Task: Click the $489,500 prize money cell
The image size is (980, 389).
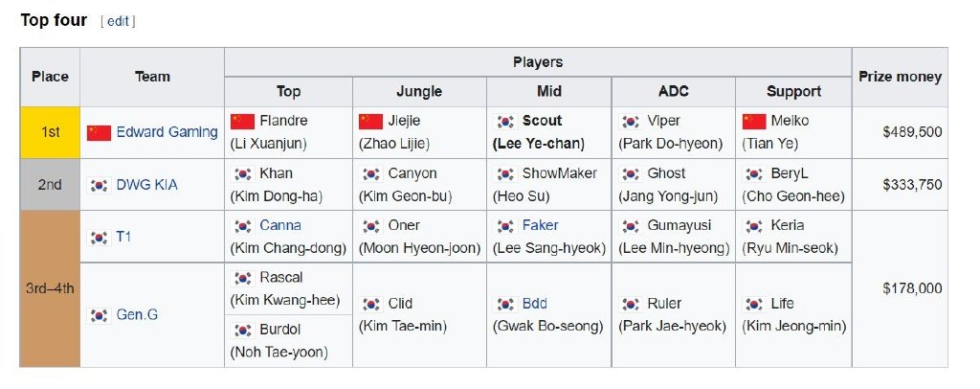Action: pos(900,132)
